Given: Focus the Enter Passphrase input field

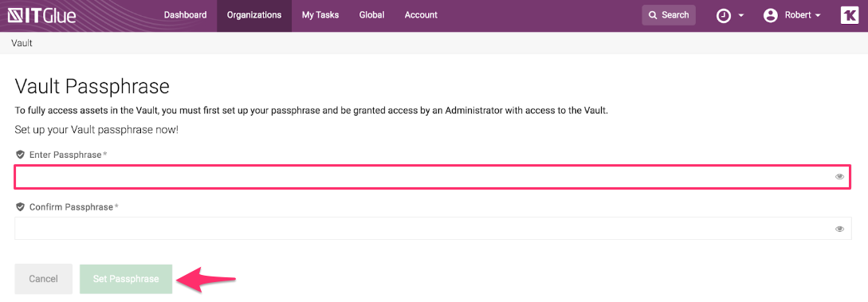Looking at the screenshot, I should [x=432, y=177].
